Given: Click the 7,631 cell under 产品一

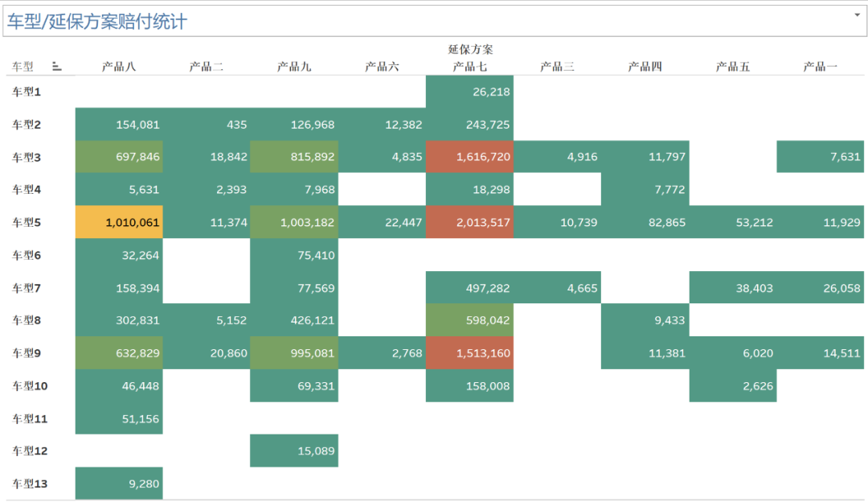Looking at the screenshot, I should coord(820,157).
